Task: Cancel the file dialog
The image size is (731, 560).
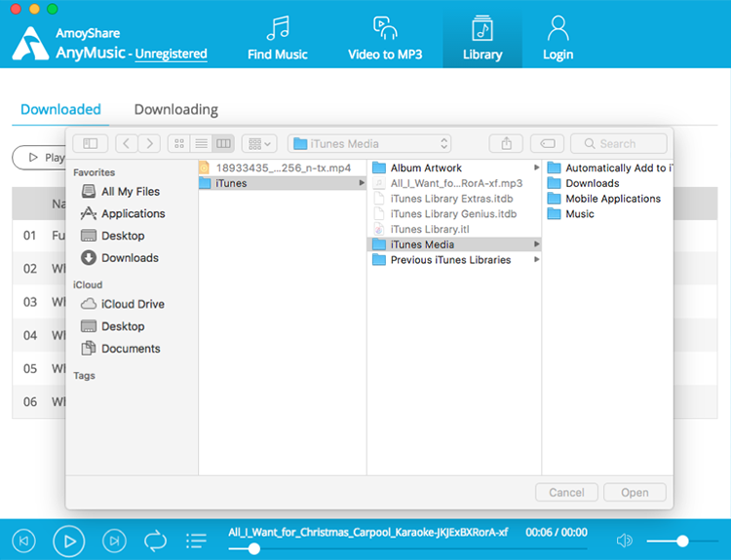Action: pos(566,493)
